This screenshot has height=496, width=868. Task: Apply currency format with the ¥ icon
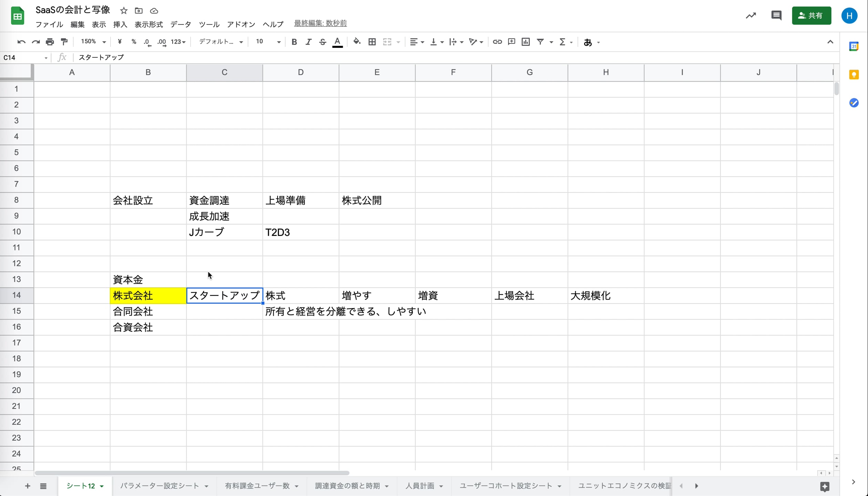[120, 42]
